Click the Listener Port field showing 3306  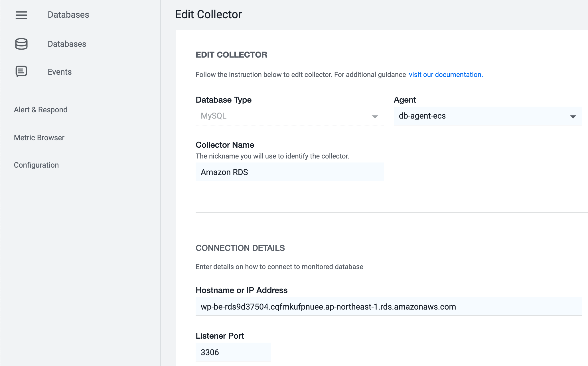click(x=233, y=352)
